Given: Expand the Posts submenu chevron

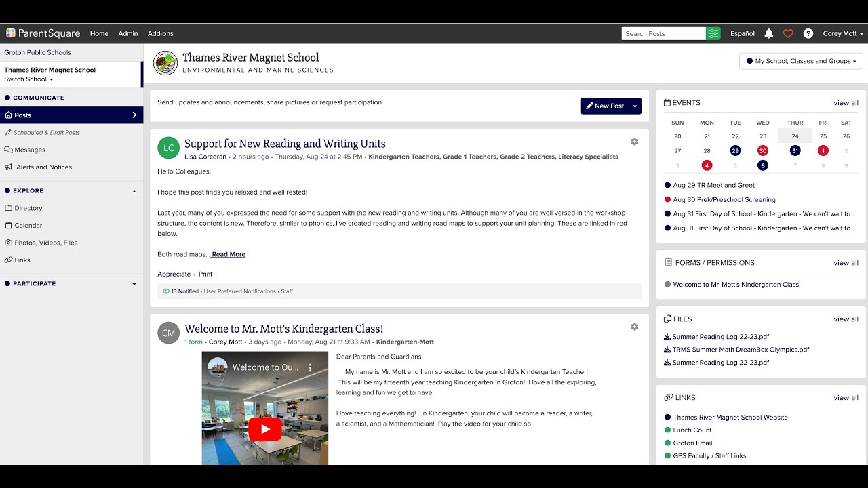Looking at the screenshot, I should (134, 115).
